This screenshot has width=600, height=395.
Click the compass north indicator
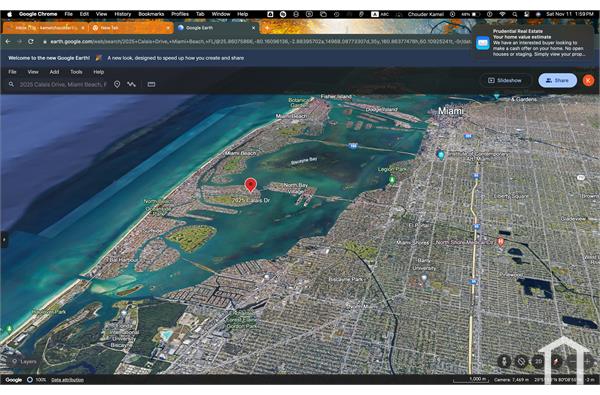(x=556, y=361)
